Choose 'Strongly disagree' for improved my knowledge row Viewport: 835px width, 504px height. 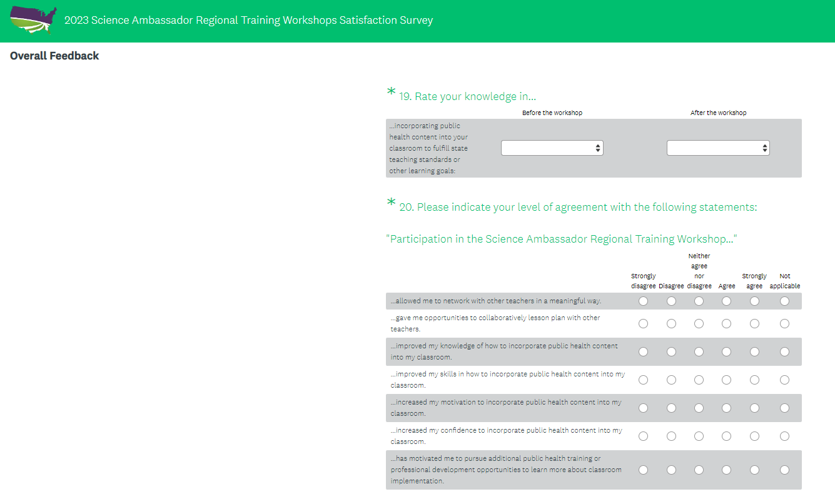click(643, 352)
